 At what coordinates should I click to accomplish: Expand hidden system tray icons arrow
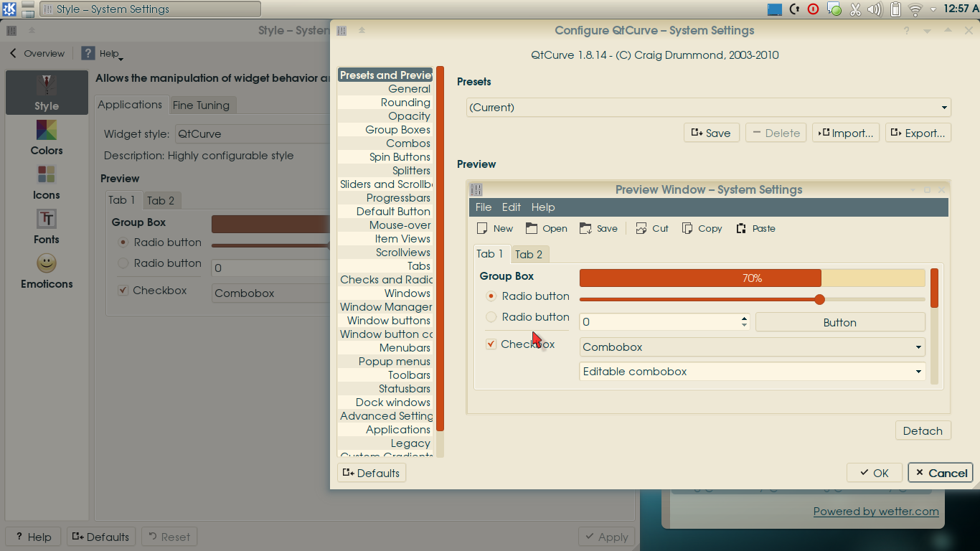(x=933, y=10)
